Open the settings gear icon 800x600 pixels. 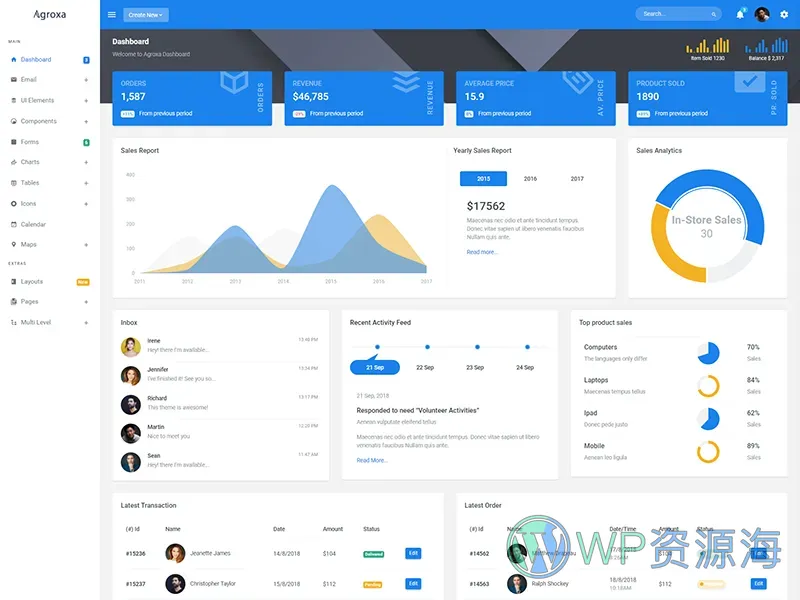[x=784, y=14]
